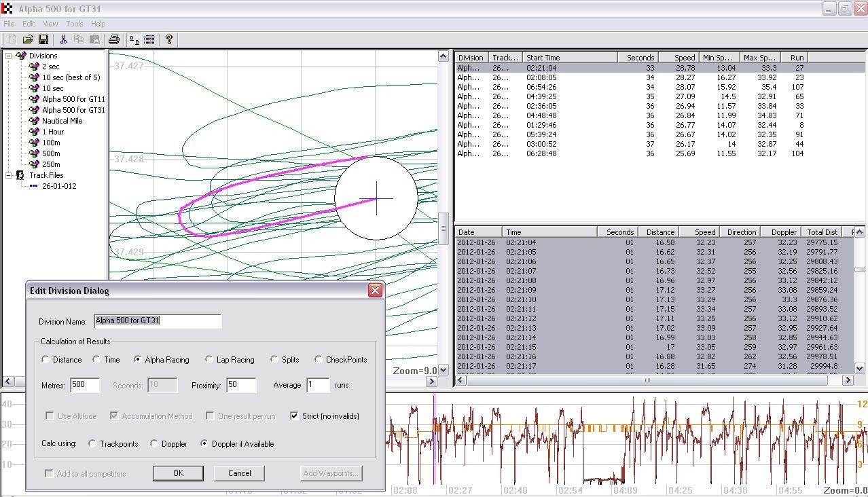868x497 pixels.
Task: Click the large icons view toolbar button
Action: pyautogui.click(x=134, y=40)
